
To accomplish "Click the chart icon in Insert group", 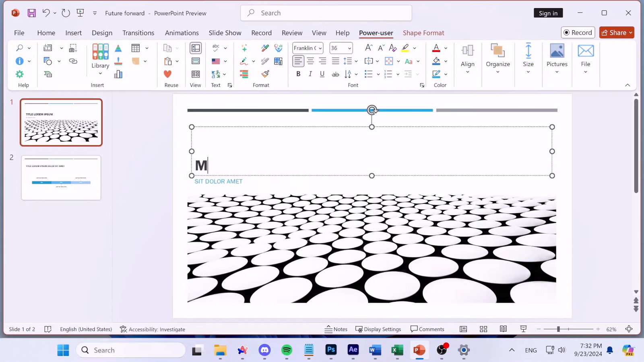I will [x=118, y=74].
